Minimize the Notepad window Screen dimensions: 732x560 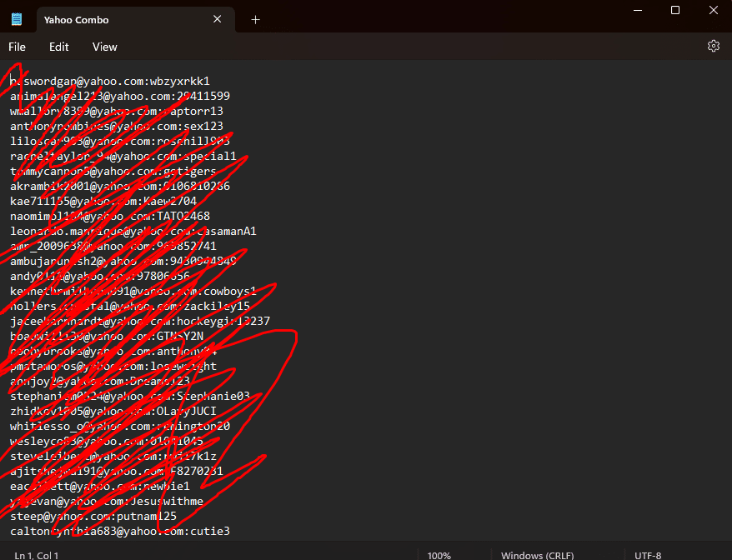click(637, 10)
